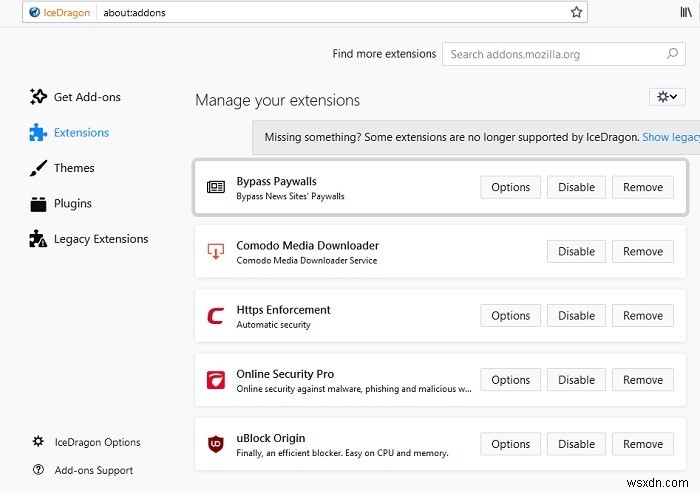
Task: Click the Bypass Paywalls newspaper icon
Action: (216, 187)
